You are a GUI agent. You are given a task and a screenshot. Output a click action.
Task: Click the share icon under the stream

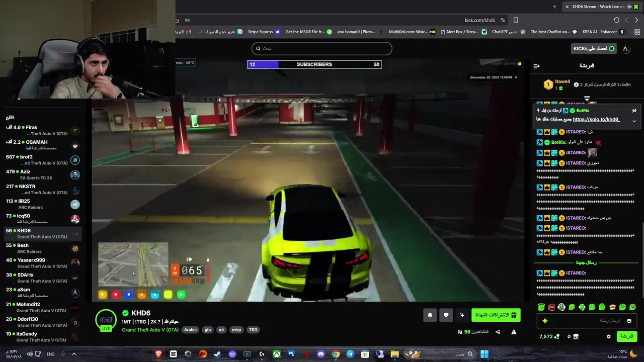498,332
